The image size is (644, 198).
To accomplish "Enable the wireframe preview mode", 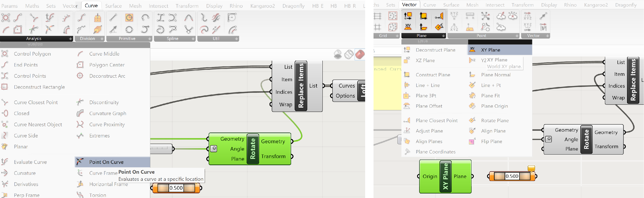I will tap(349, 54).
